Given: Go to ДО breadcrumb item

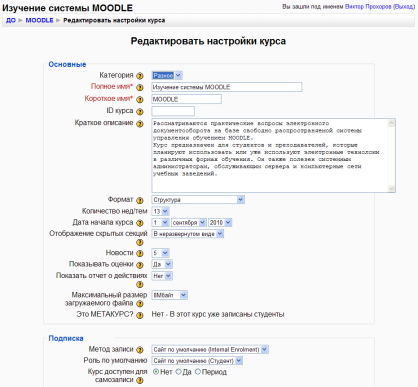Looking at the screenshot, I should click(x=11, y=20).
